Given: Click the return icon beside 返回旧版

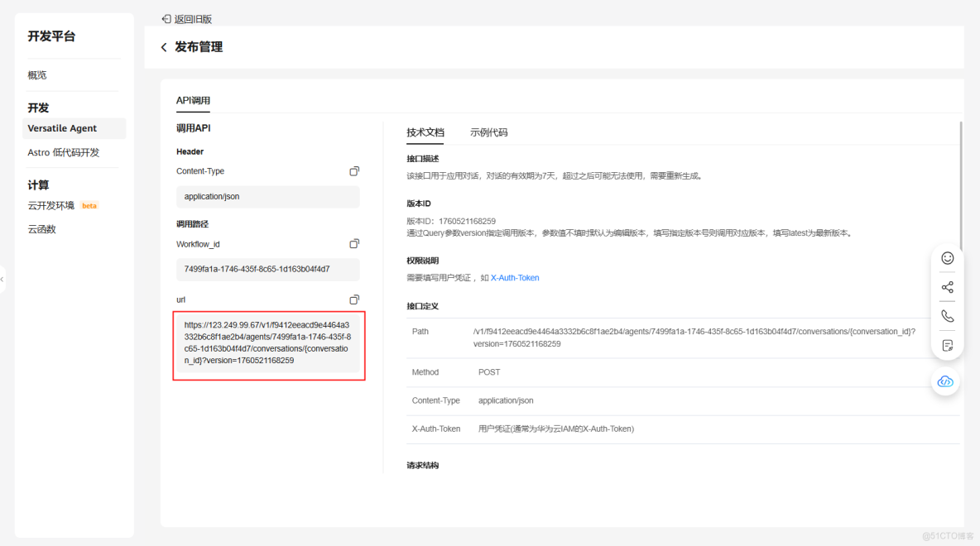Looking at the screenshot, I should pos(166,18).
